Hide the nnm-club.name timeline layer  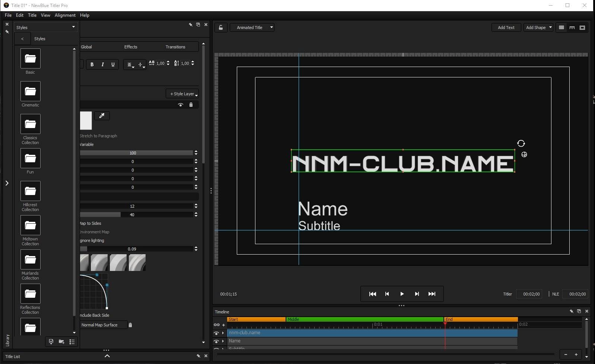tap(216, 333)
